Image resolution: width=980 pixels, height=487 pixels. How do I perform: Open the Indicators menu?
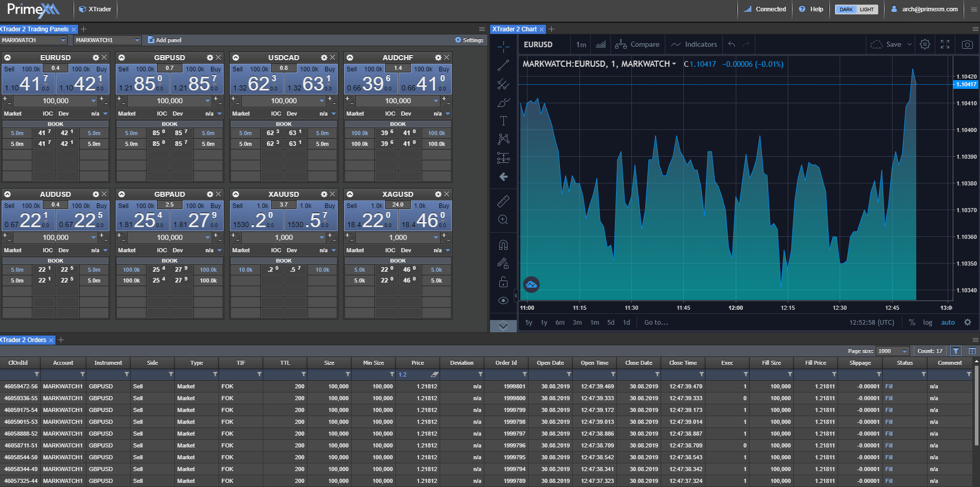[x=694, y=45]
